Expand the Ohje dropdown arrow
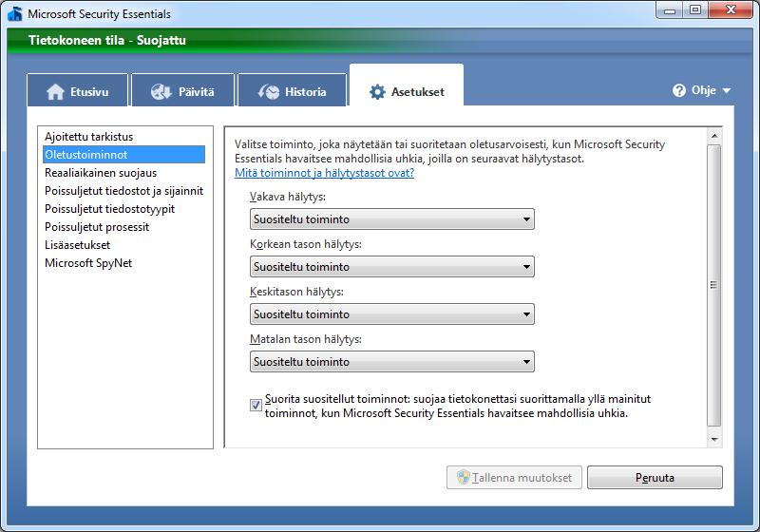This screenshot has height=532, width=760. click(726, 90)
